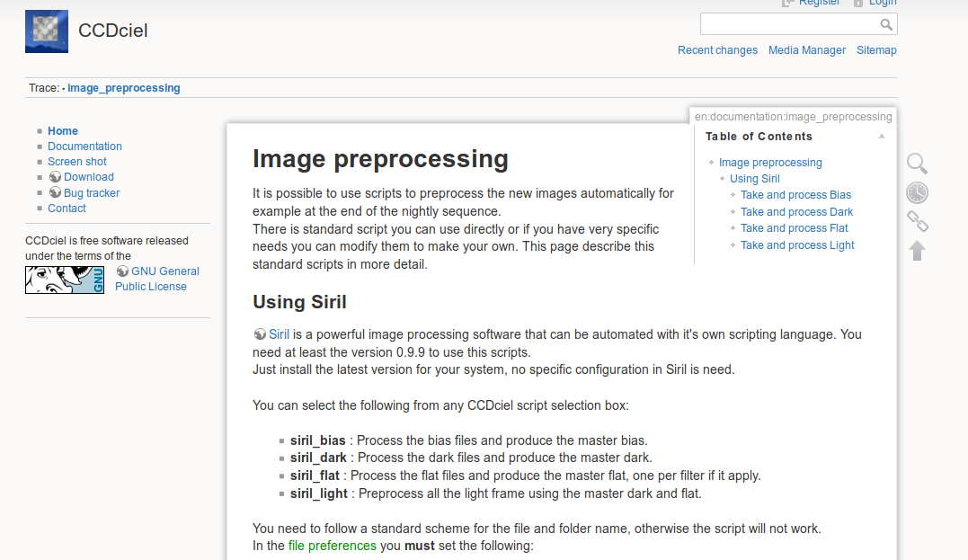Image resolution: width=968 pixels, height=560 pixels.
Task: Open GNU General Public License link
Action: coord(157,279)
